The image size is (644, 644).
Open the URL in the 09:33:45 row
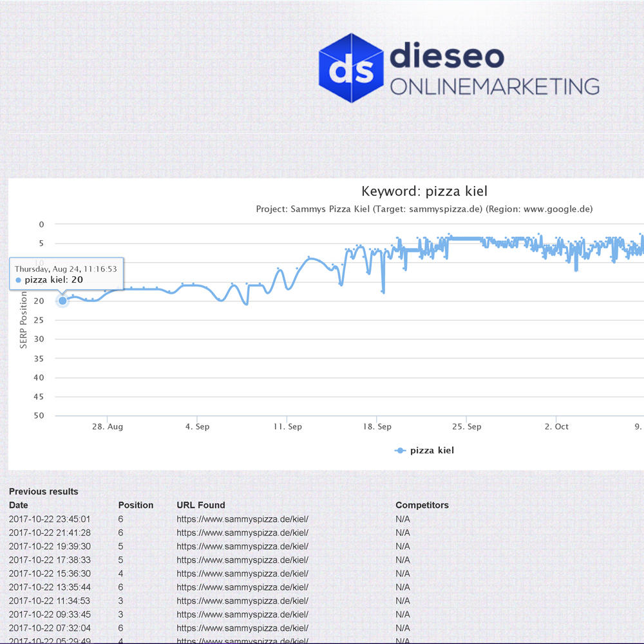[242, 614]
